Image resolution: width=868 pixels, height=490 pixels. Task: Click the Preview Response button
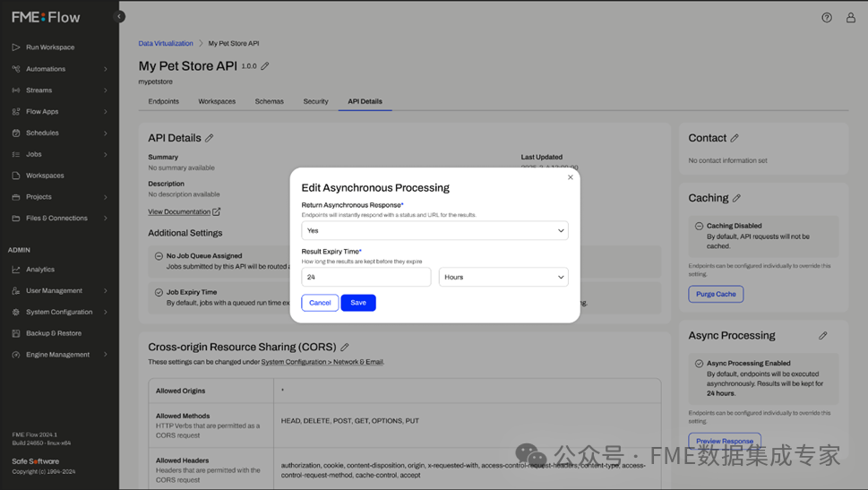725,442
